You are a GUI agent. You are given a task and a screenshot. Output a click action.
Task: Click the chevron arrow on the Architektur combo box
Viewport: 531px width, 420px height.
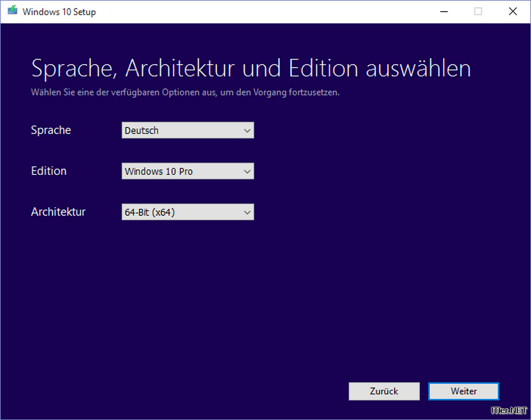[x=247, y=212]
